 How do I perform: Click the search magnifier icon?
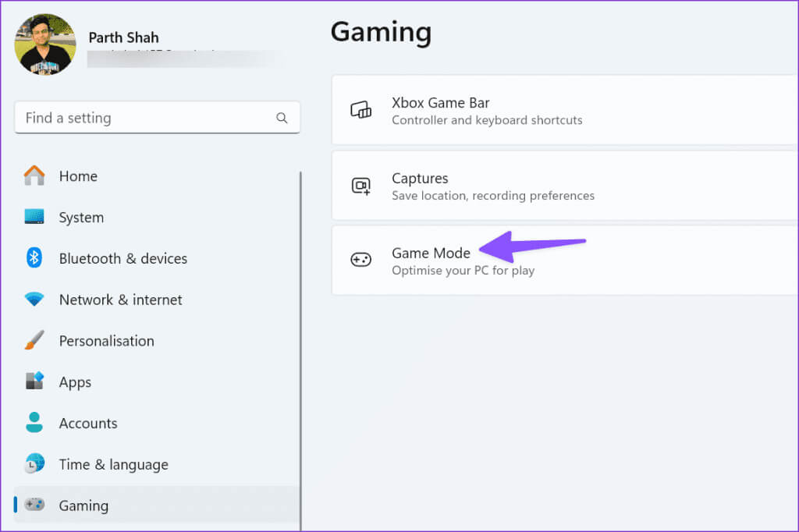(282, 119)
